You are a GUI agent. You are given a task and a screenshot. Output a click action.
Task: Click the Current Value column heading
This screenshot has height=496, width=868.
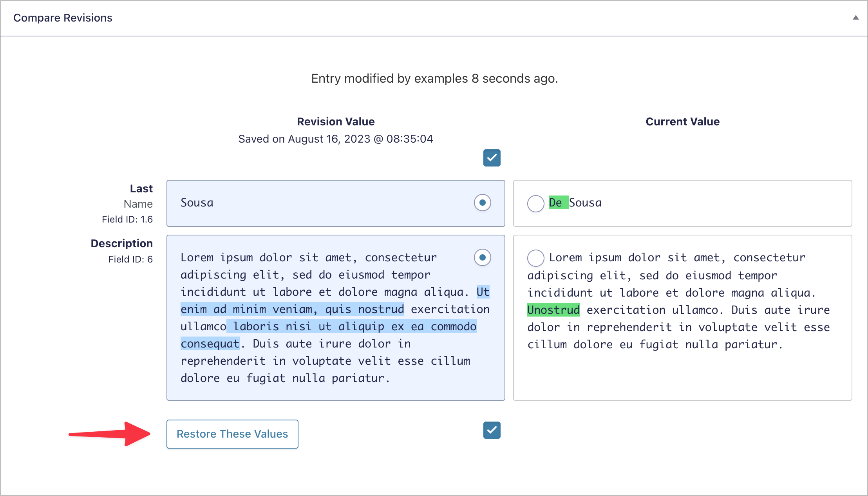[x=682, y=121]
